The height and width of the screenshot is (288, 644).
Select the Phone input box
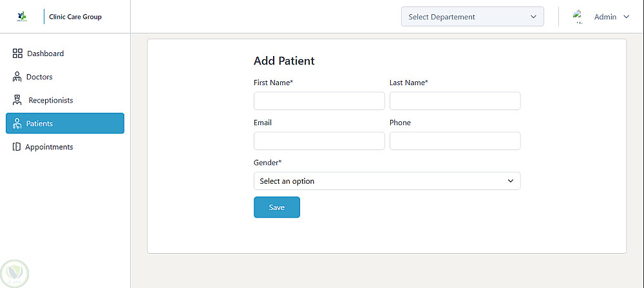pyautogui.click(x=455, y=141)
